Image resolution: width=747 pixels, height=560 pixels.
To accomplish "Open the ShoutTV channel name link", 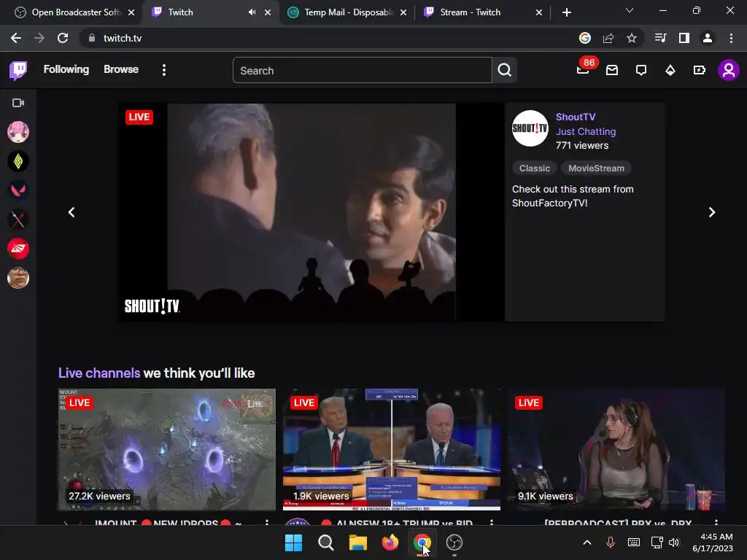I will point(576,117).
